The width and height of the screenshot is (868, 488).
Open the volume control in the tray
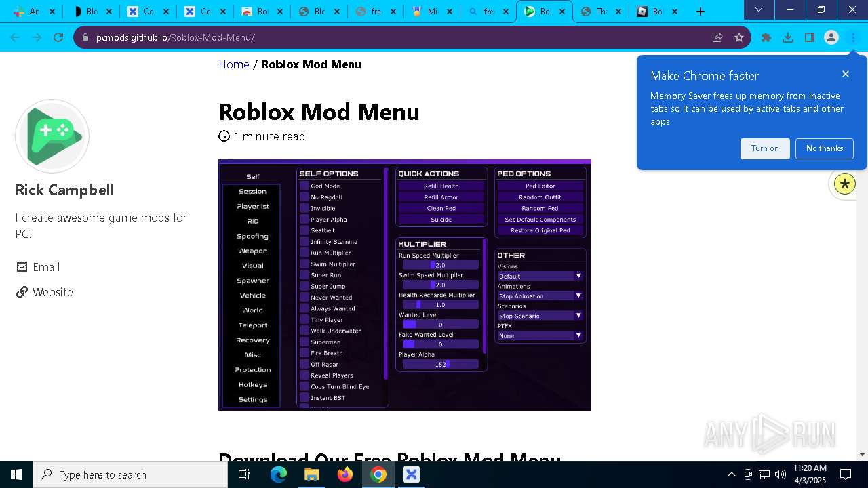click(781, 474)
